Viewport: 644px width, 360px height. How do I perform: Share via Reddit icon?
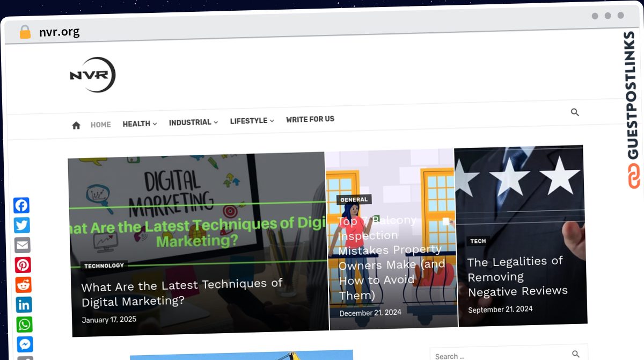pos(23,285)
